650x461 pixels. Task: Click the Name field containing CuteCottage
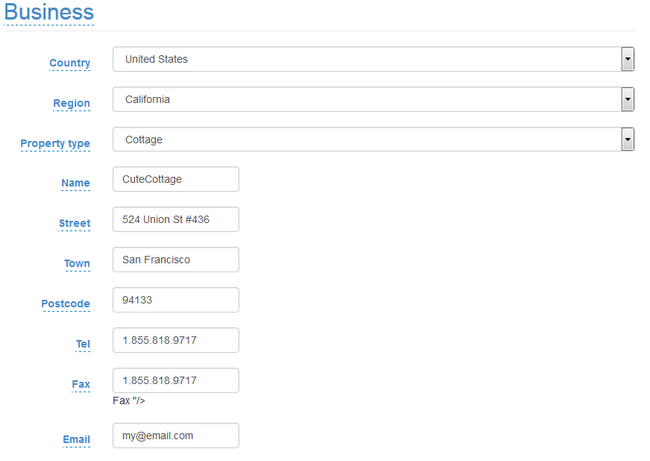pos(175,179)
